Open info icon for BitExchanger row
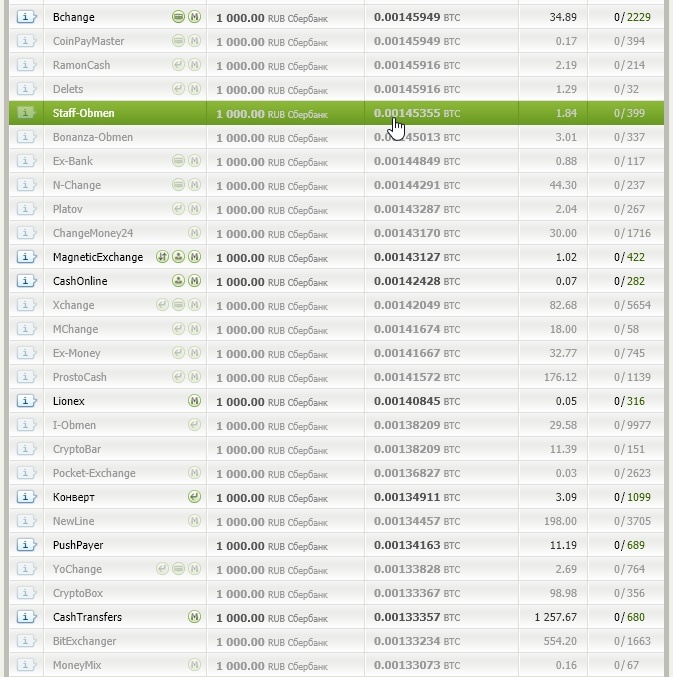Image resolution: width=673 pixels, height=677 pixels. pos(26,641)
